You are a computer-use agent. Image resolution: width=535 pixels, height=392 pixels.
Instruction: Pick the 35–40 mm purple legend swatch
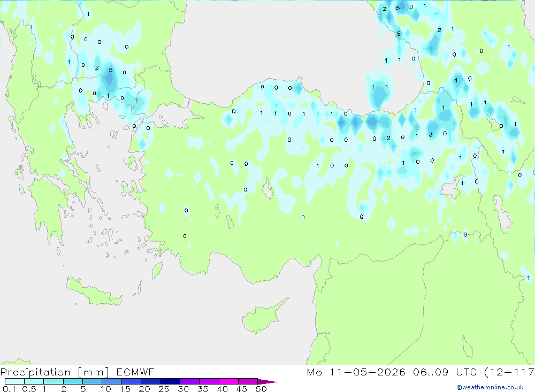(x=209, y=381)
